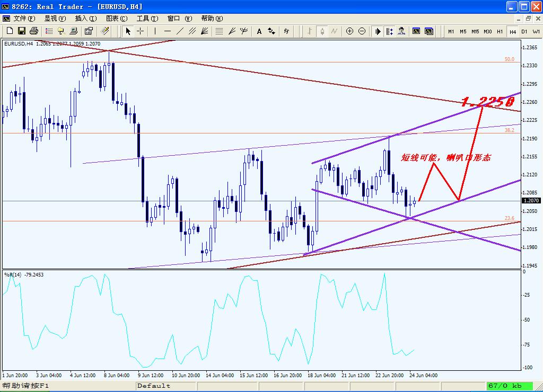Image resolution: width=543 pixels, height=392 pixels.
Task: Click the pencil notepad icon in toolbar
Action: 105,31
